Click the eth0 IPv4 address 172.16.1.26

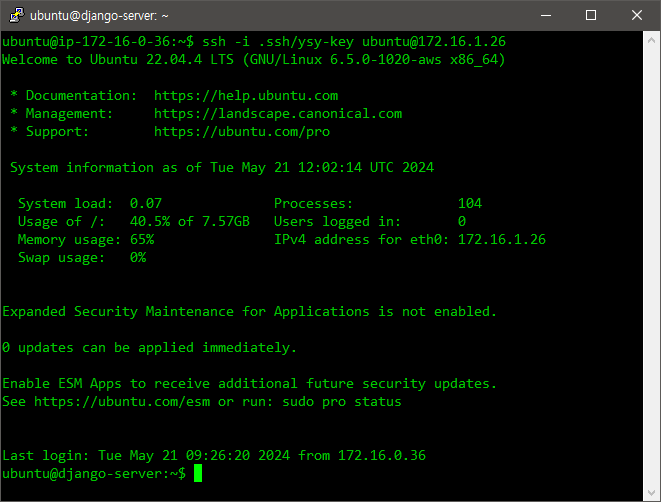(x=502, y=240)
